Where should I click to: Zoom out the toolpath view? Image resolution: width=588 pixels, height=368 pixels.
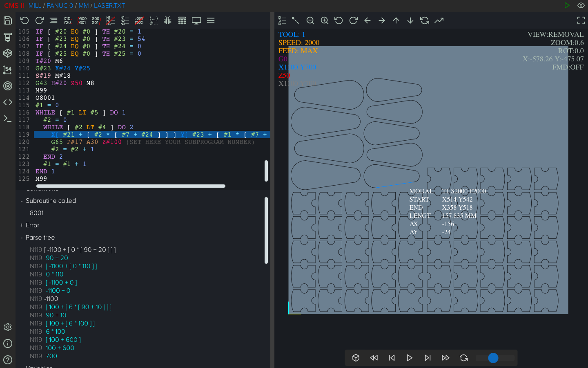tap(310, 20)
